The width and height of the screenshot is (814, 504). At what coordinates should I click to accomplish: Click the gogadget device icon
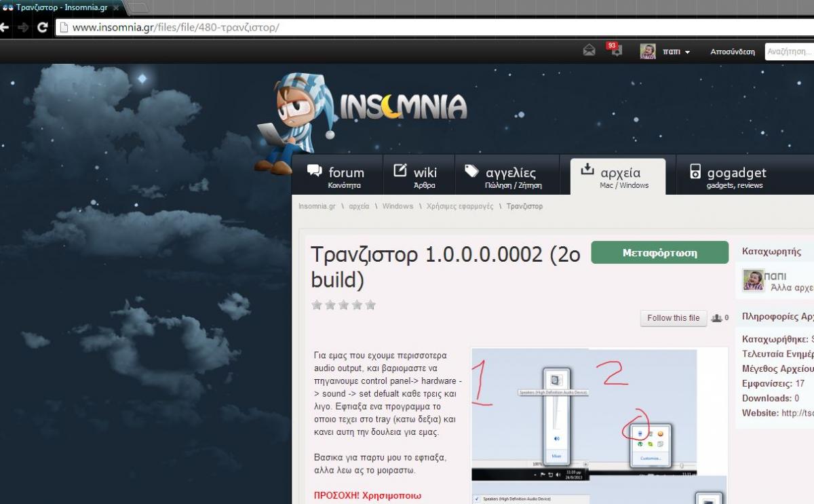695,171
